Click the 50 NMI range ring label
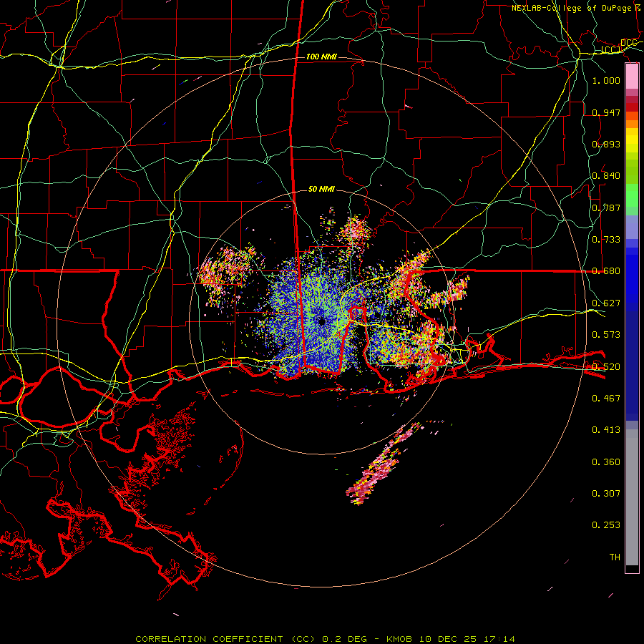Image resolution: width=644 pixels, height=644 pixels. click(x=321, y=189)
